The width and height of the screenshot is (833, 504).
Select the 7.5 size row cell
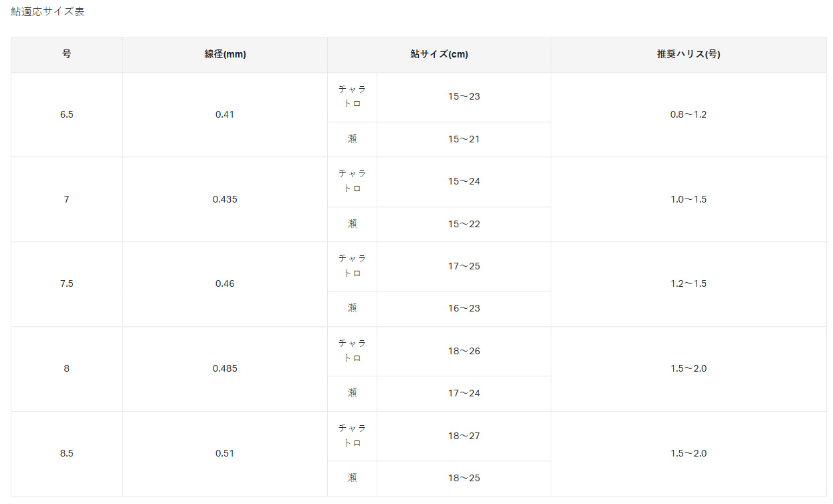(x=66, y=283)
